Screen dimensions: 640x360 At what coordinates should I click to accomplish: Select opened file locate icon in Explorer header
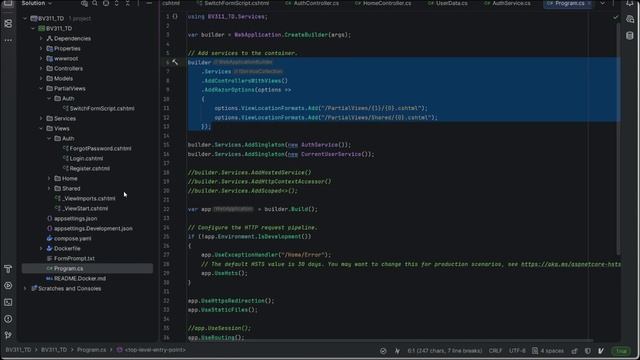pos(106,3)
